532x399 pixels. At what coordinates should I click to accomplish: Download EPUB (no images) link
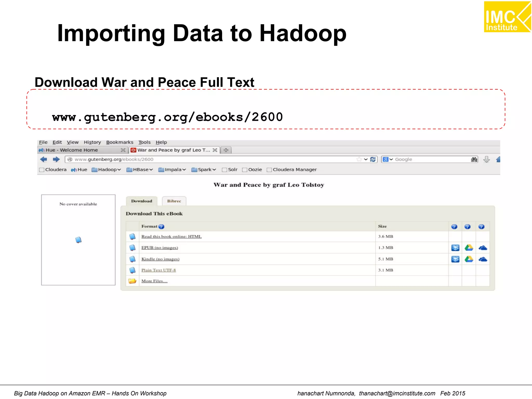(159, 248)
